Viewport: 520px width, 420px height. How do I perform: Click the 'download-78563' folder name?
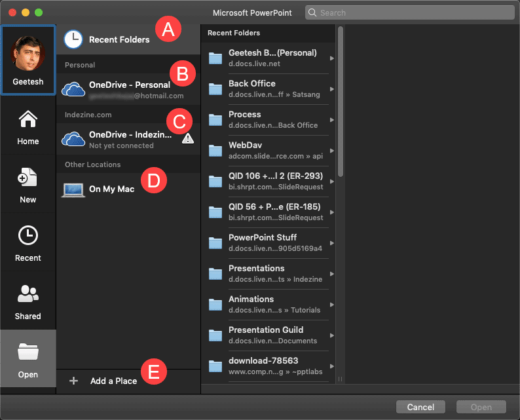tap(263, 360)
